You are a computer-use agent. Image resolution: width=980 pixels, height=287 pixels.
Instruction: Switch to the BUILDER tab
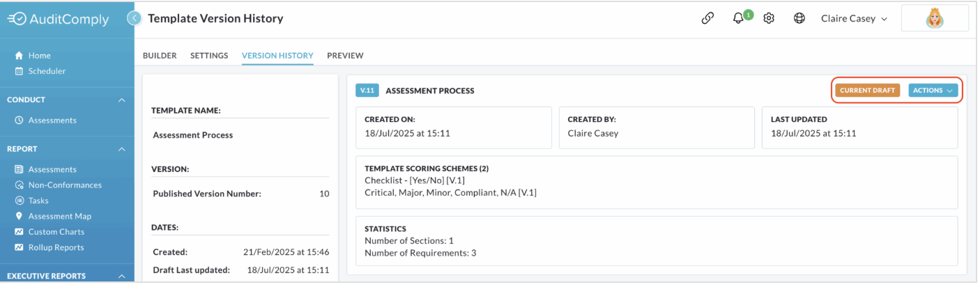click(x=160, y=56)
